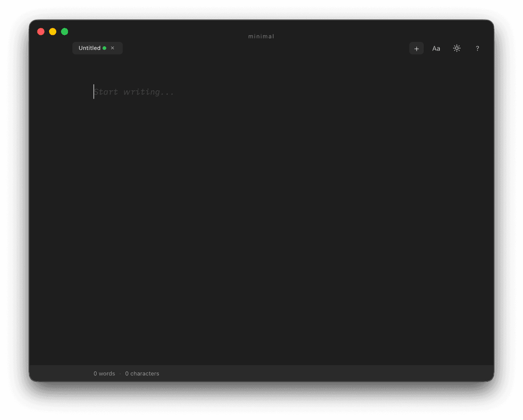Viewport: 523px width, 420px height.
Task: Open keyboard shortcuts via the ? icon
Action: (x=477, y=48)
